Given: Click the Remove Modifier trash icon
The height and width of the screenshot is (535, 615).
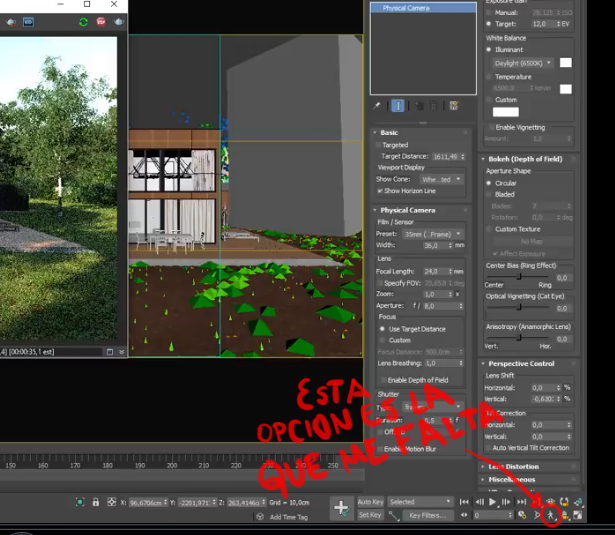Looking at the screenshot, I should 433,106.
